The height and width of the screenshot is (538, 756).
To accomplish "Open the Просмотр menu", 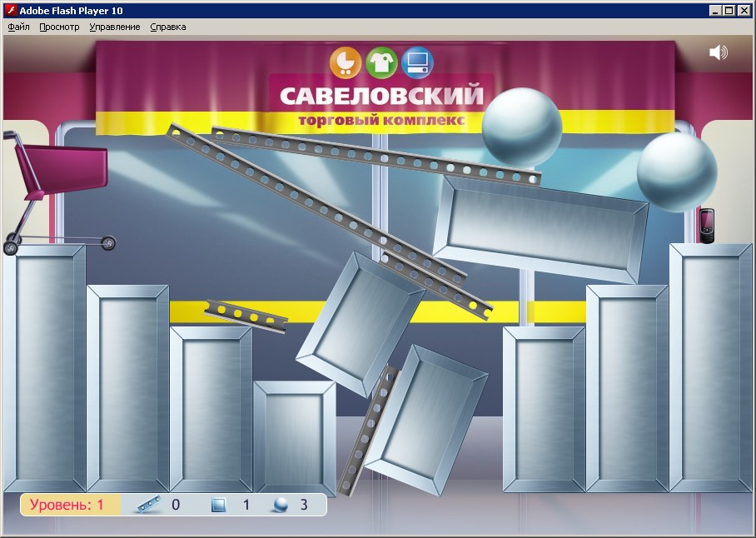I will (x=59, y=27).
